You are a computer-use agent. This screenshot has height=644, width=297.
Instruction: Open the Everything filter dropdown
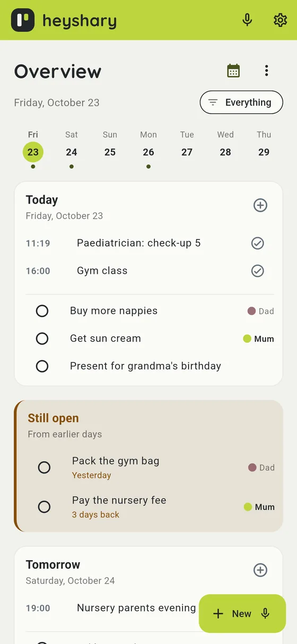point(241,102)
